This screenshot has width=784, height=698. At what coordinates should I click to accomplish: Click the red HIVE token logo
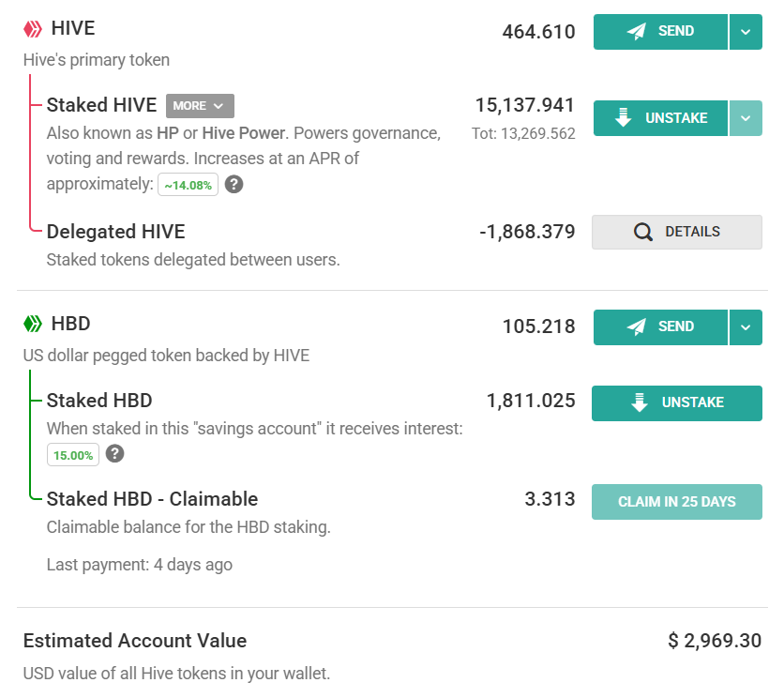[x=33, y=29]
